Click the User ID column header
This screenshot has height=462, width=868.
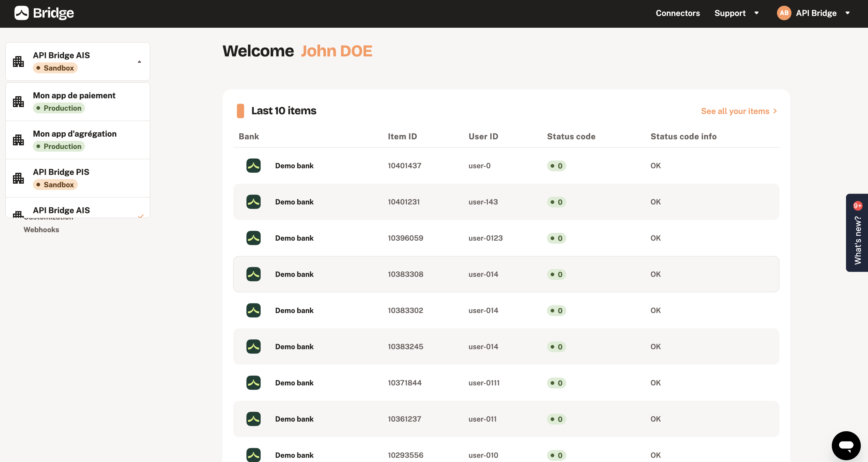(483, 136)
